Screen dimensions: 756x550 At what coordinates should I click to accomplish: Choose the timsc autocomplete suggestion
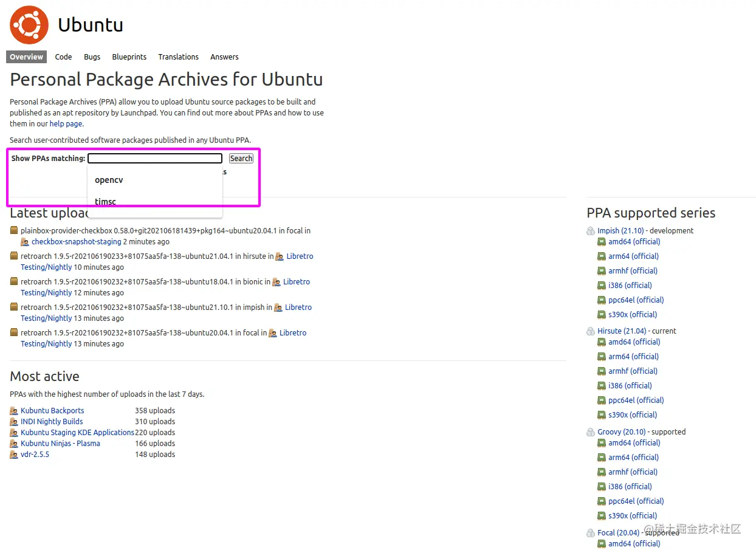(x=155, y=202)
